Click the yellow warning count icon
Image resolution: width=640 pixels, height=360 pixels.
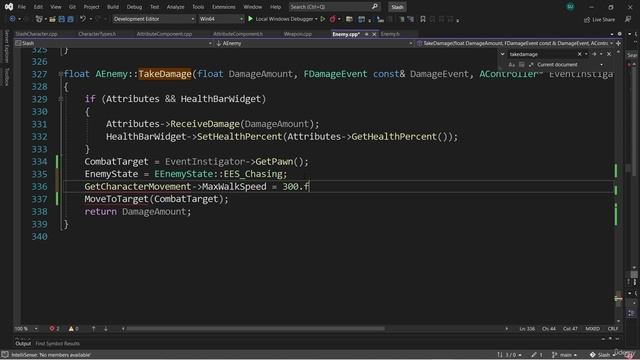71,329
